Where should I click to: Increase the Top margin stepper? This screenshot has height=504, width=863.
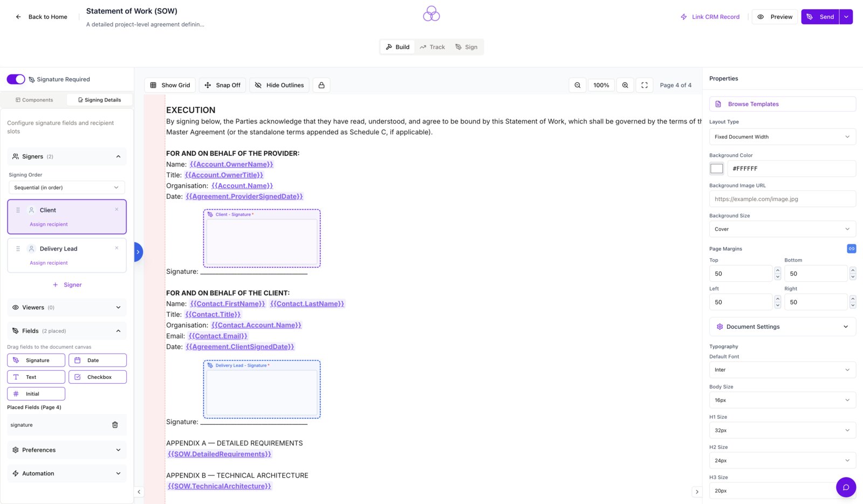tap(778, 270)
